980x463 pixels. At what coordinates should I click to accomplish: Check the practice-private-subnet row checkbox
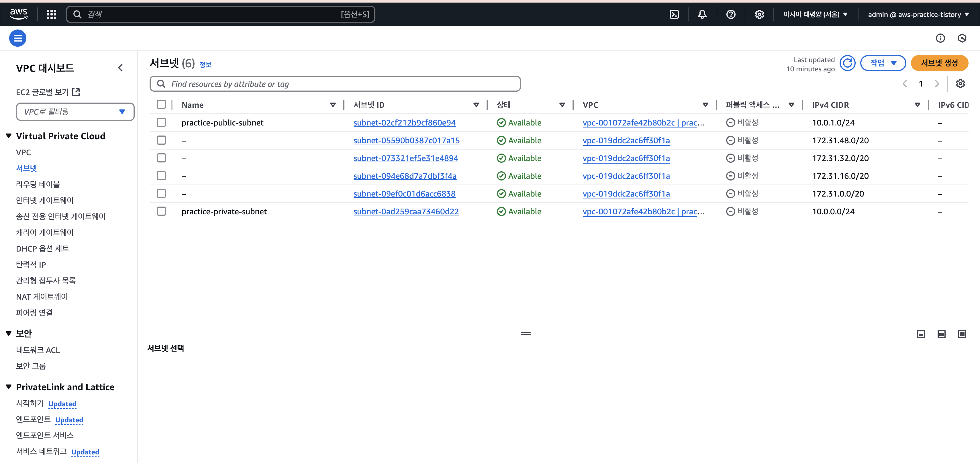point(161,211)
